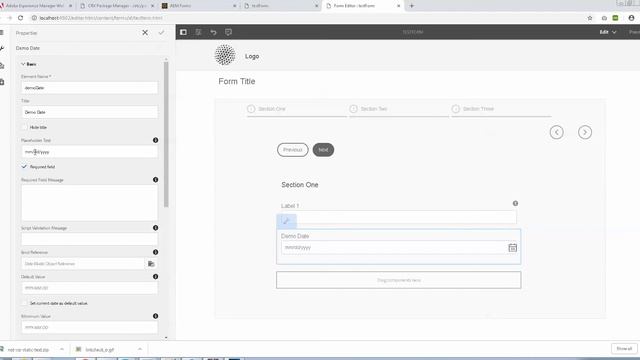640x360 pixels.
Task: Open the menu icon atop the left side rail
Action: (x=2, y=32)
